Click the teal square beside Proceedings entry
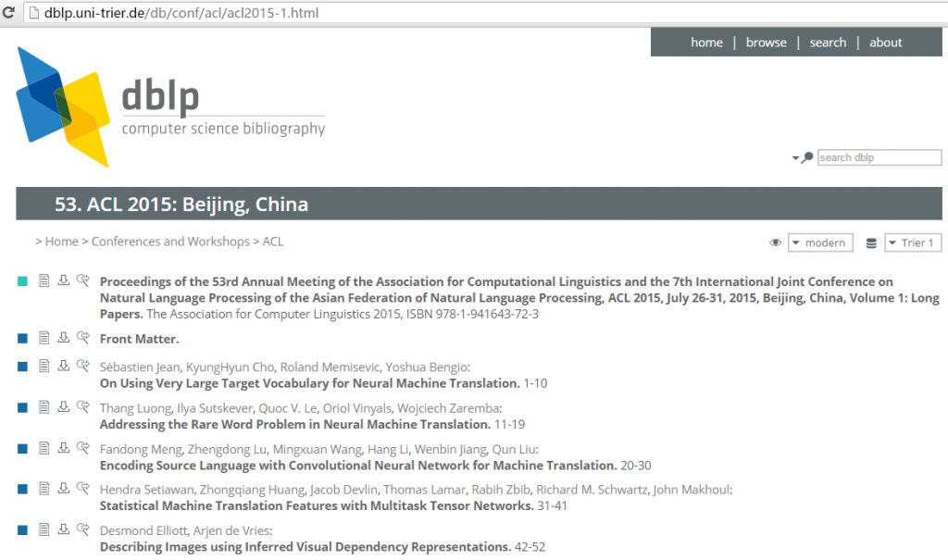 pyautogui.click(x=22, y=281)
